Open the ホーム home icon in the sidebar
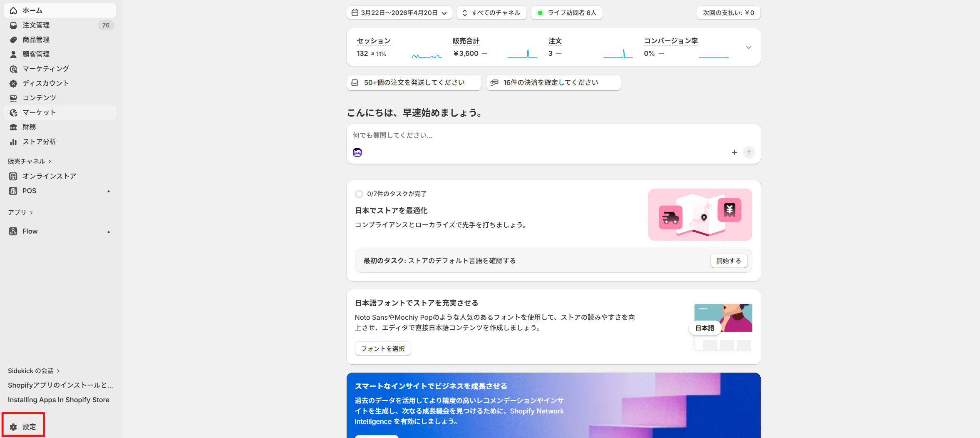 click(x=13, y=10)
